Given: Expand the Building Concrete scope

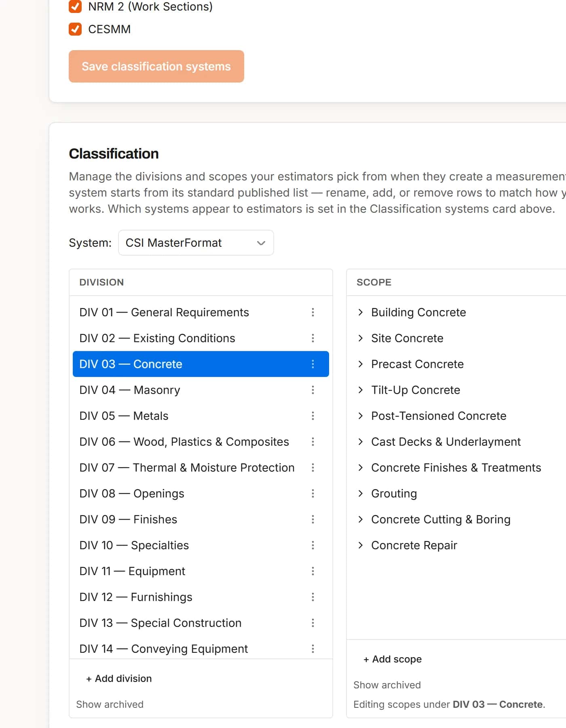Looking at the screenshot, I should [360, 312].
